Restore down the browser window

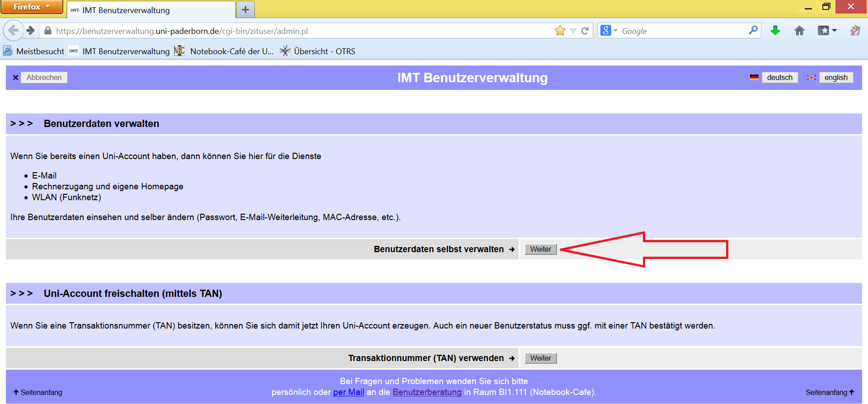click(x=826, y=6)
